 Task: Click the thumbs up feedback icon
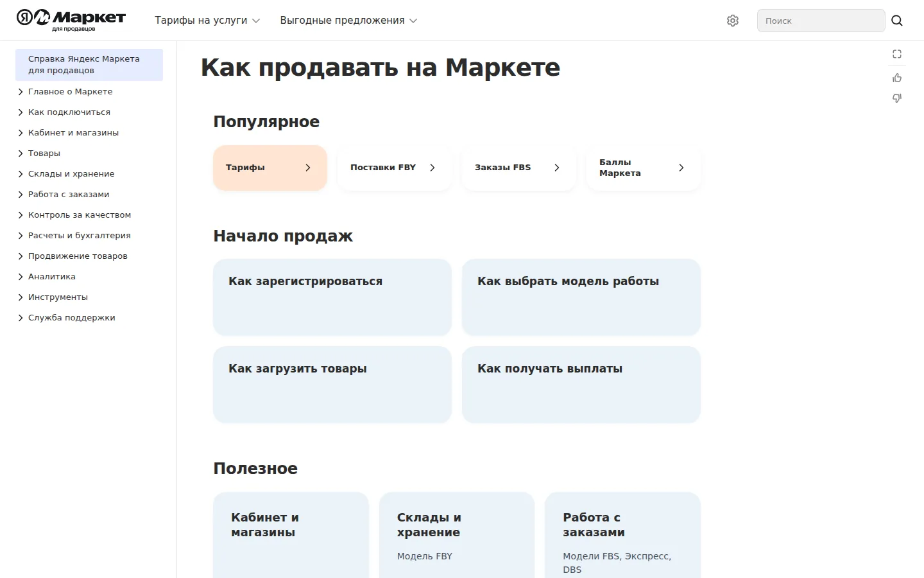click(x=897, y=78)
